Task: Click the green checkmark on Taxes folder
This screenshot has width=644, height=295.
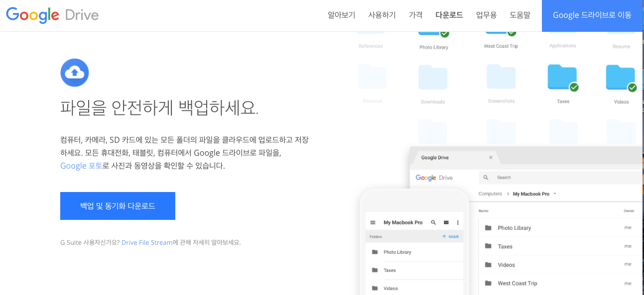Action: click(574, 88)
